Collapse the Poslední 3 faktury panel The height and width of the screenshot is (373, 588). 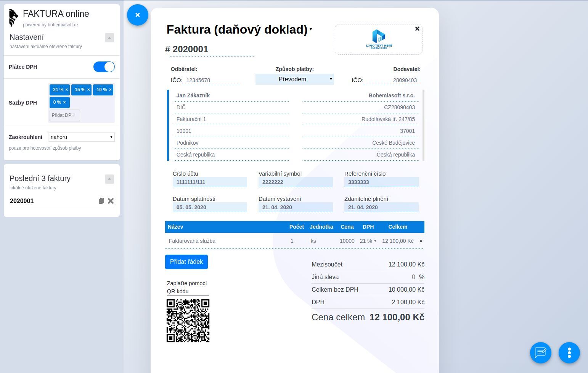(x=109, y=179)
